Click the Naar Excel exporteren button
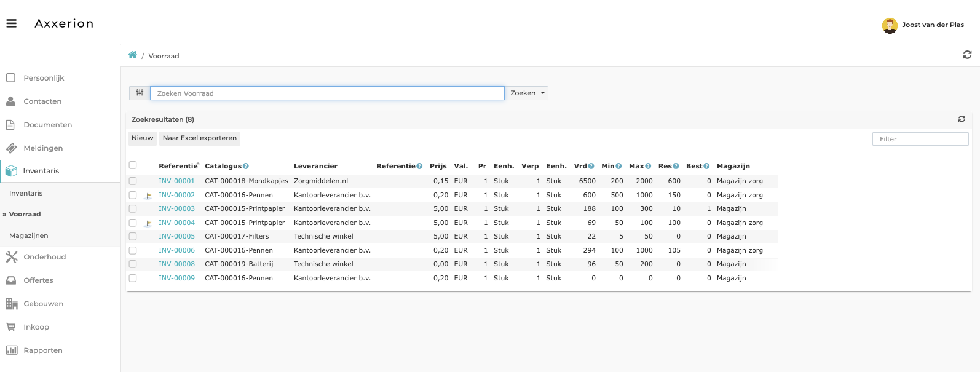This screenshot has height=372, width=980. [x=199, y=138]
